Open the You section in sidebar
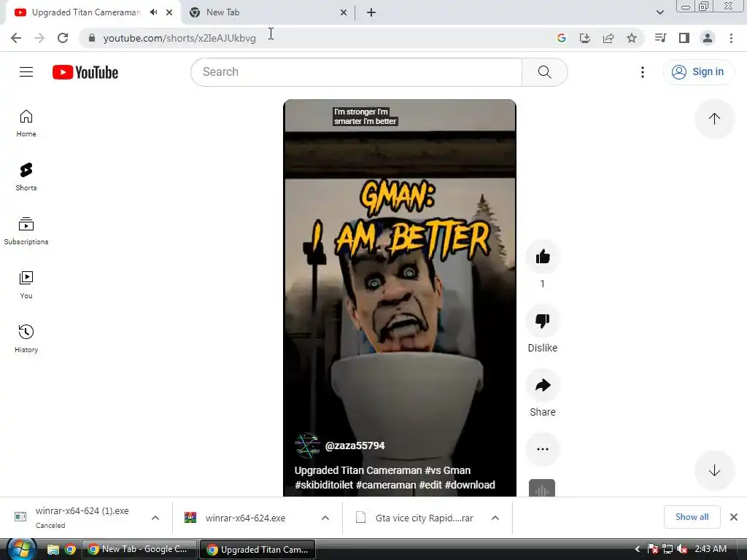The height and width of the screenshot is (560, 747). (x=26, y=285)
